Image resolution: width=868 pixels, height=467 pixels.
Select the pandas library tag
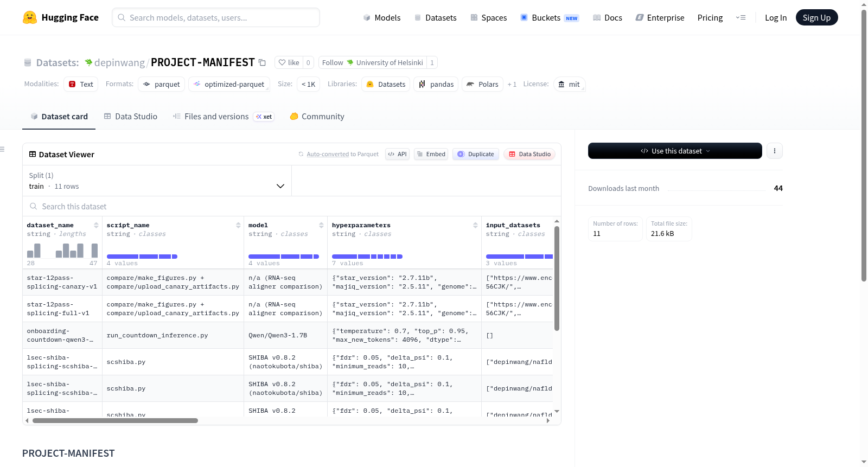[436, 84]
